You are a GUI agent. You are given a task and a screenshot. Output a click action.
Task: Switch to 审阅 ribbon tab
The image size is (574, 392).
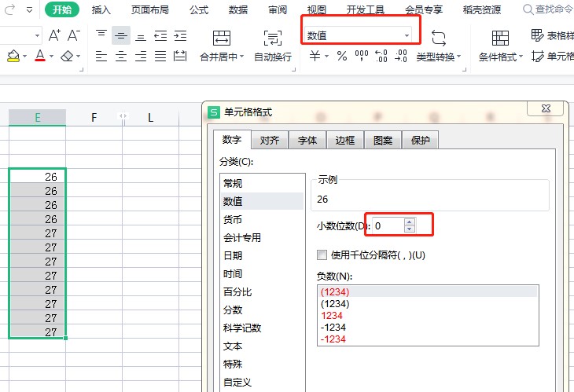(x=278, y=9)
